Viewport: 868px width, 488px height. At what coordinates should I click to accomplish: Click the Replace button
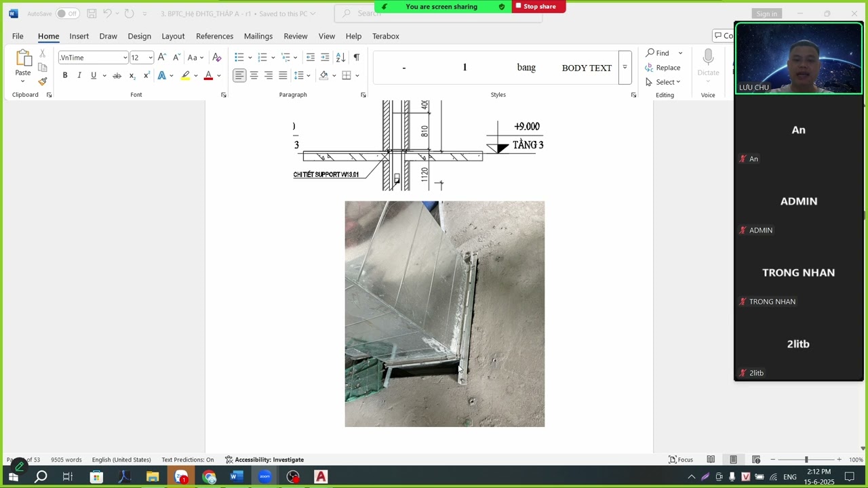pyautogui.click(x=663, y=68)
